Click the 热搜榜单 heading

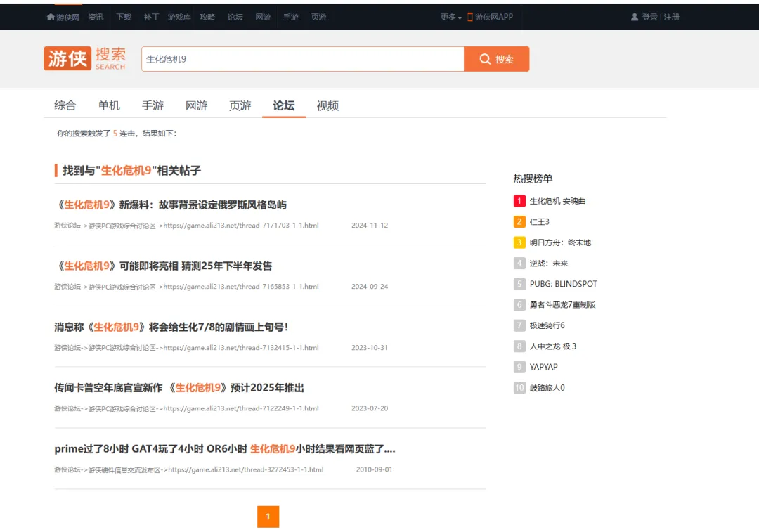[533, 178]
